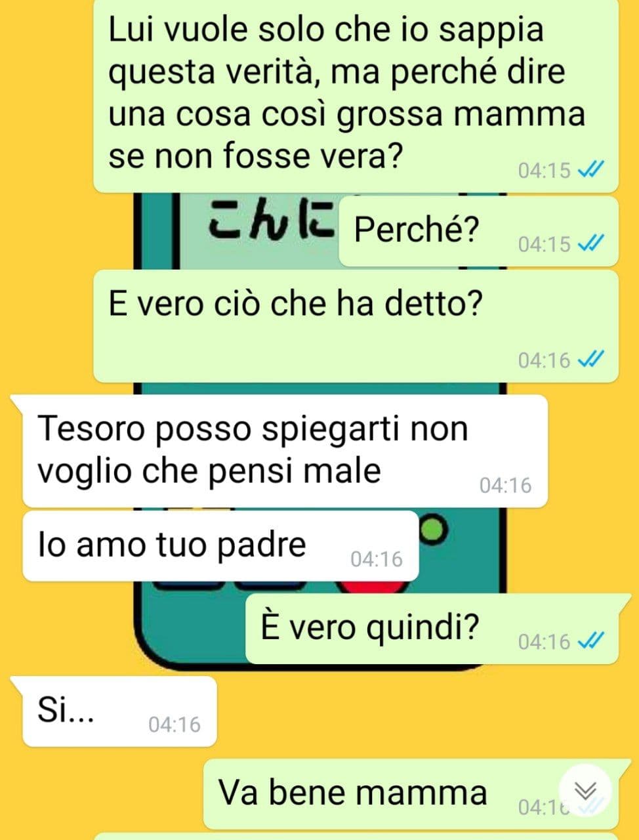Tap read receipt ticks on 'Perché?' message
Viewport: 639px width, 840px height.
coord(590,244)
